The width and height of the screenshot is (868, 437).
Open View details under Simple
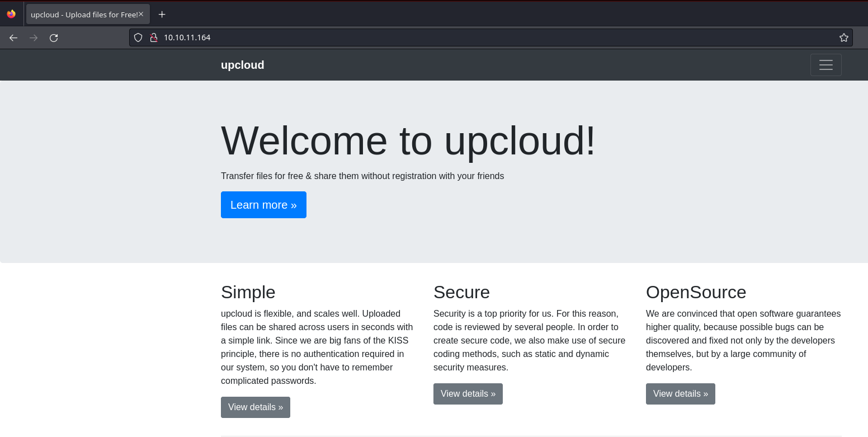tap(256, 407)
